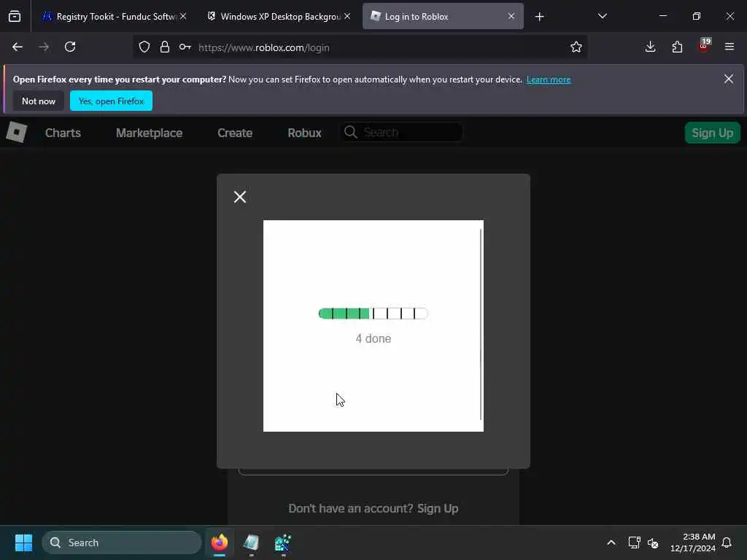
Task: Open the Robux page
Action: tap(304, 133)
